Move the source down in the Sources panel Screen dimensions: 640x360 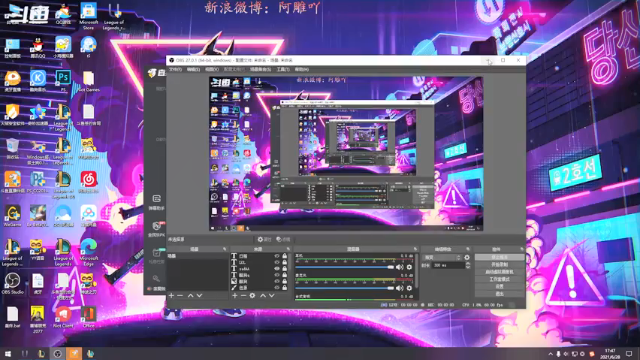pyautogui.click(x=271, y=296)
